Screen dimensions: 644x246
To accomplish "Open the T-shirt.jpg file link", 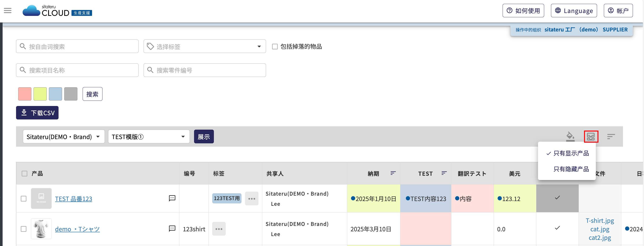I will click(x=599, y=220).
